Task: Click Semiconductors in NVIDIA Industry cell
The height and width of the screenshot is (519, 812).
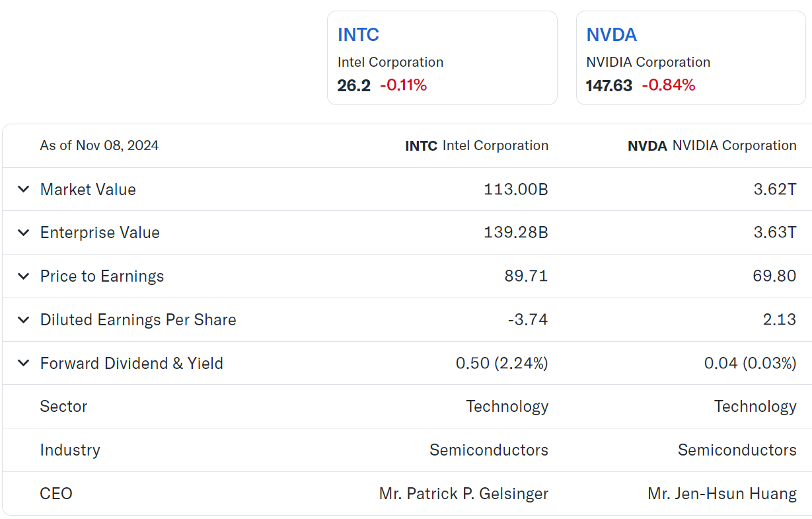Action: pos(737,450)
